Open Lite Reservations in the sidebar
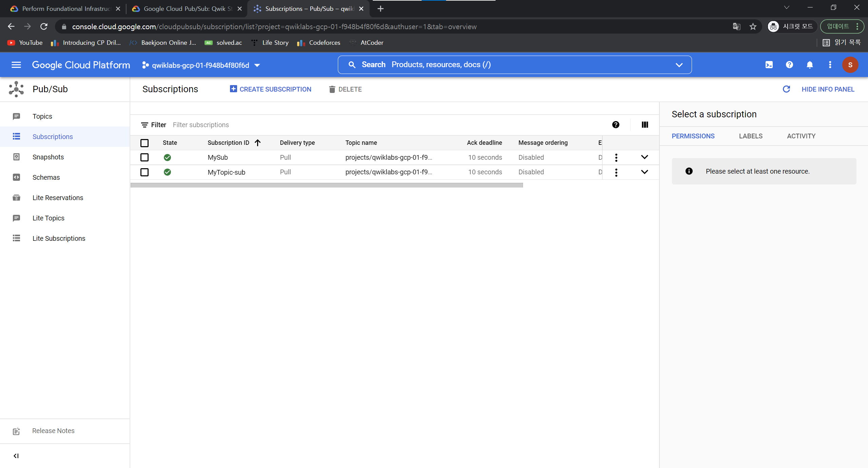This screenshot has width=868, height=468. point(65,198)
